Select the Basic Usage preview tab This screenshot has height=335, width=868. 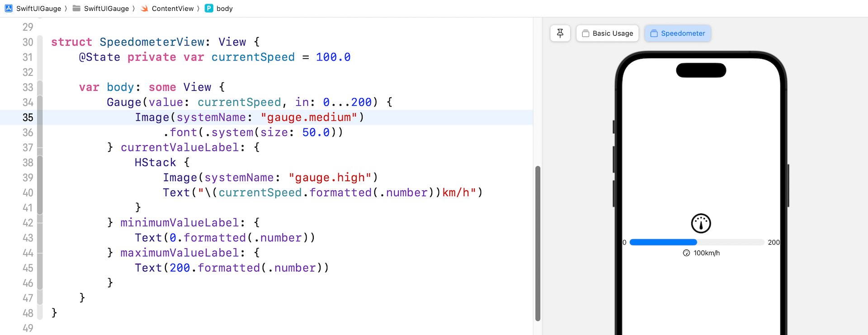[607, 33]
